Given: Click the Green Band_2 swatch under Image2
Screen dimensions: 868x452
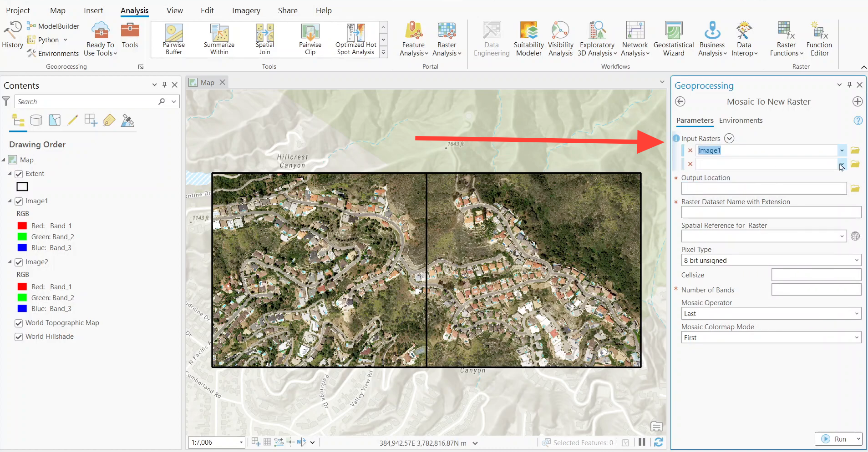Looking at the screenshot, I should point(22,298).
